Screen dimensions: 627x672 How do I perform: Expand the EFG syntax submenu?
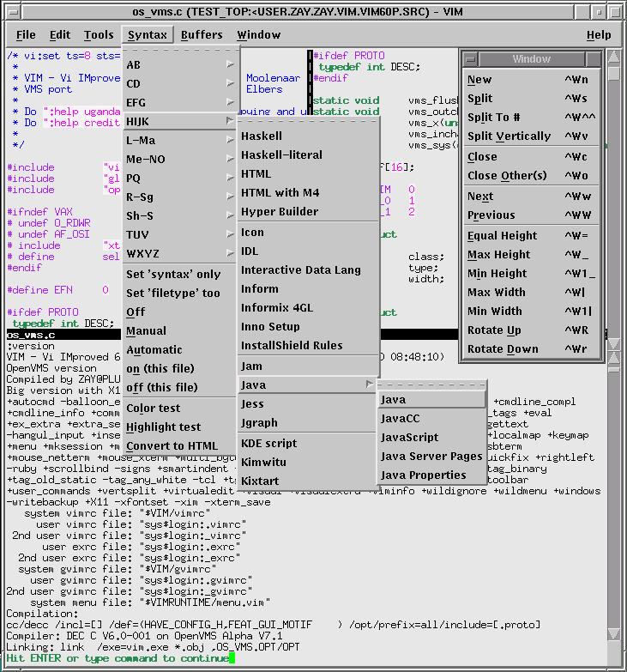tap(180, 102)
